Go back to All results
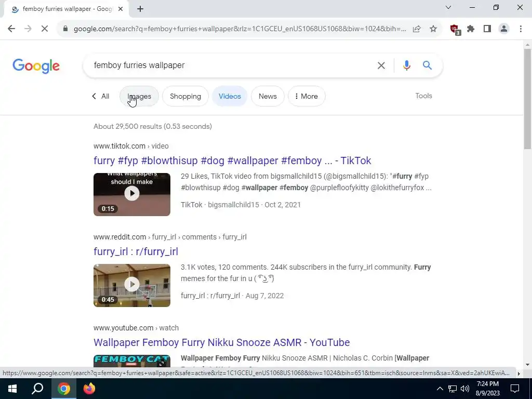Image resolution: width=532 pixels, height=399 pixels. point(101,96)
